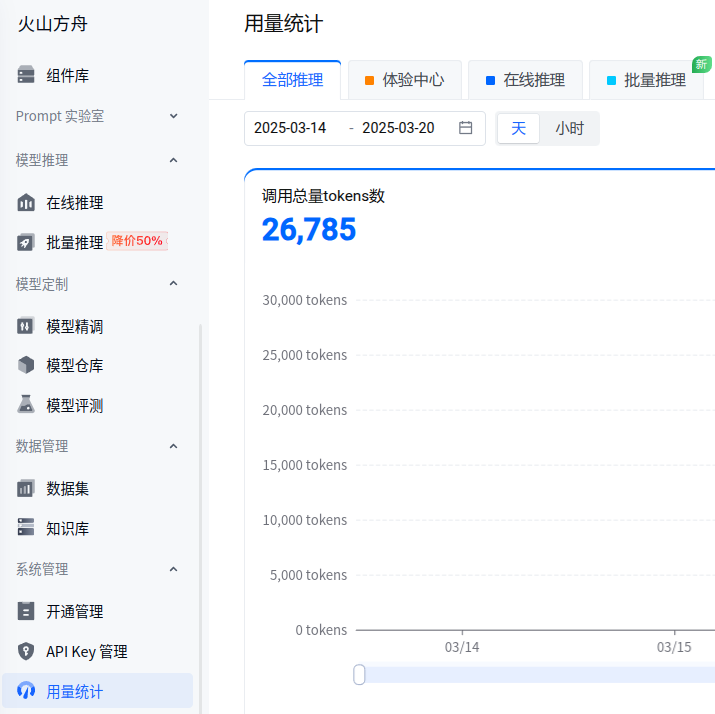
Task: Click the 模型评测 flask icon
Action: [x=26, y=405]
